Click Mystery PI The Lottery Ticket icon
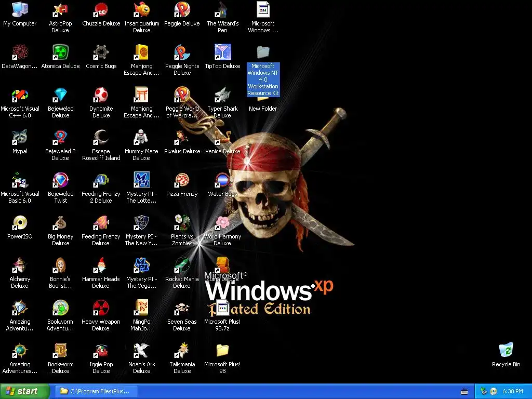Viewport: 532px width, 399px height. pos(141,180)
